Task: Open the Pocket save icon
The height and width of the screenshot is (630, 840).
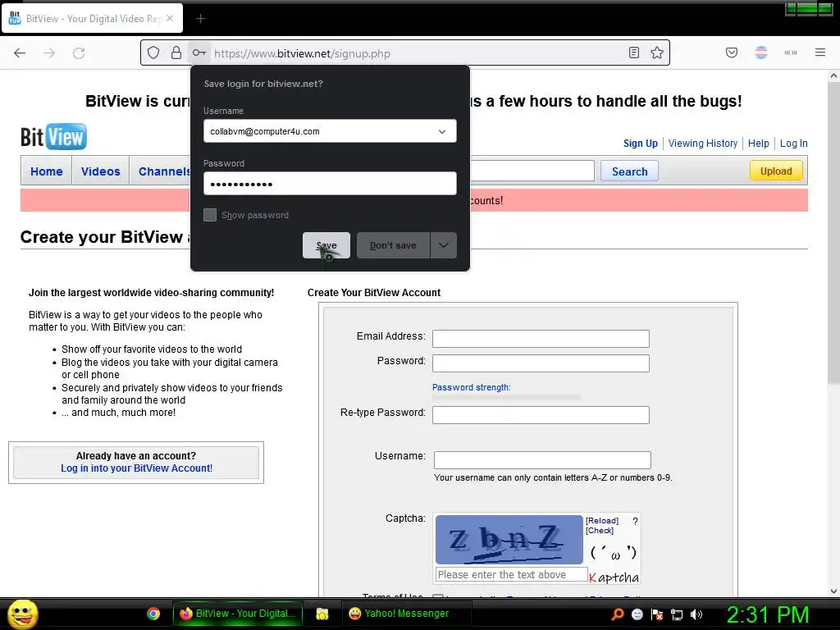Action: 732,52
